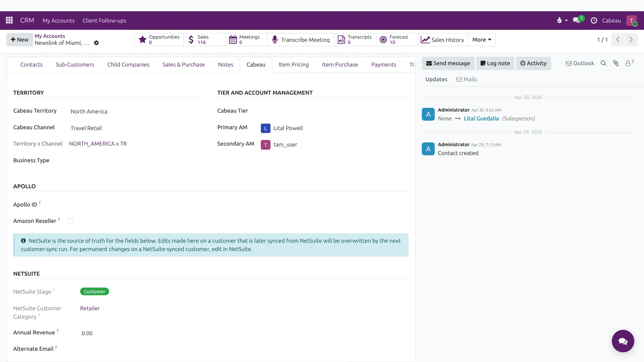Open the empty Cabeau Tier field
This screenshot has width=644, height=362.
point(334,111)
